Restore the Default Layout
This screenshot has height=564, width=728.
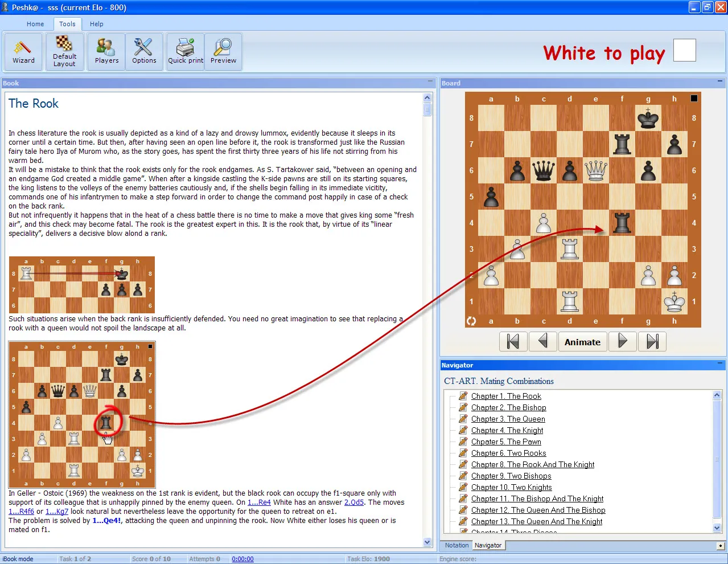pyautogui.click(x=64, y=52)
